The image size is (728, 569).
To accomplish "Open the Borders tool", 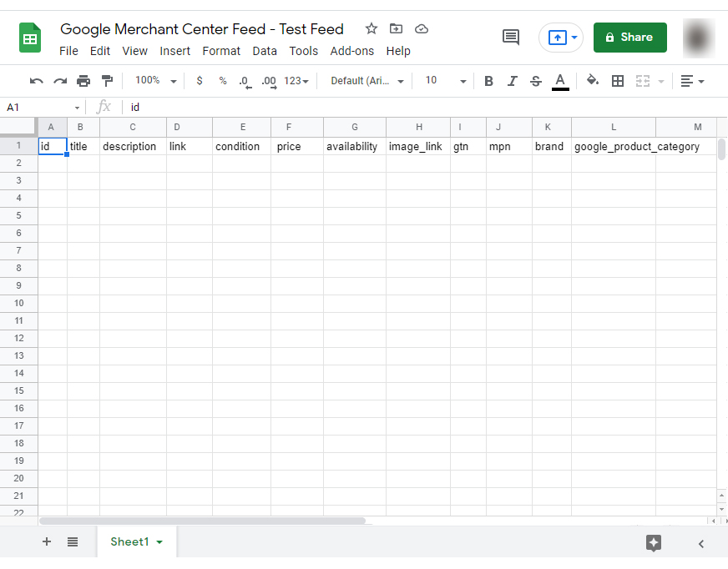I will 618,81.
